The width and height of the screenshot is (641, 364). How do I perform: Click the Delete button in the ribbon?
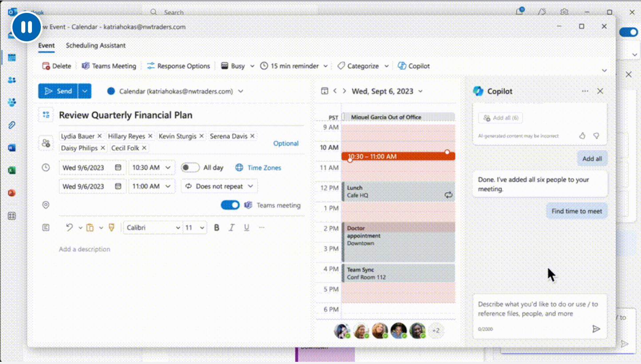pos(56,66)
